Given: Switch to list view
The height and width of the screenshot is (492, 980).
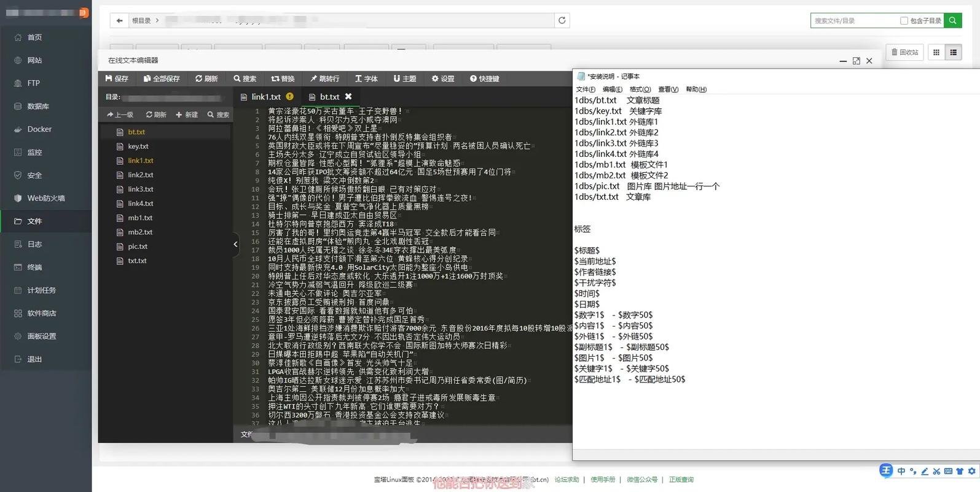Looking at the screenshot, I should 954,52.
